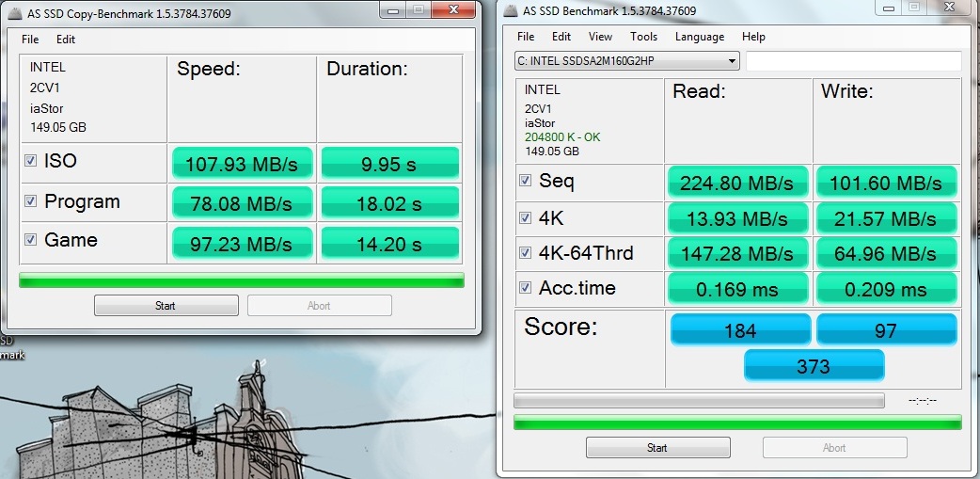Click the AS SSD Benchmark title bar icon

click(x=511, y=10)
